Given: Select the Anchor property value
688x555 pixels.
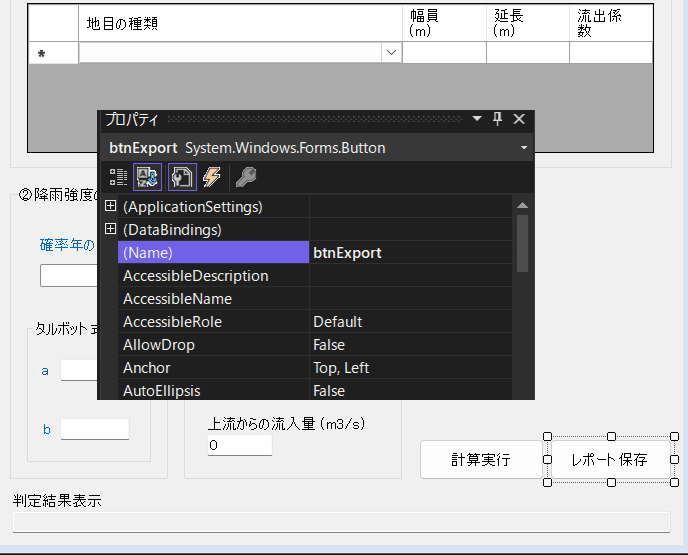Looking at the screenshot, I should coord(410,368).
